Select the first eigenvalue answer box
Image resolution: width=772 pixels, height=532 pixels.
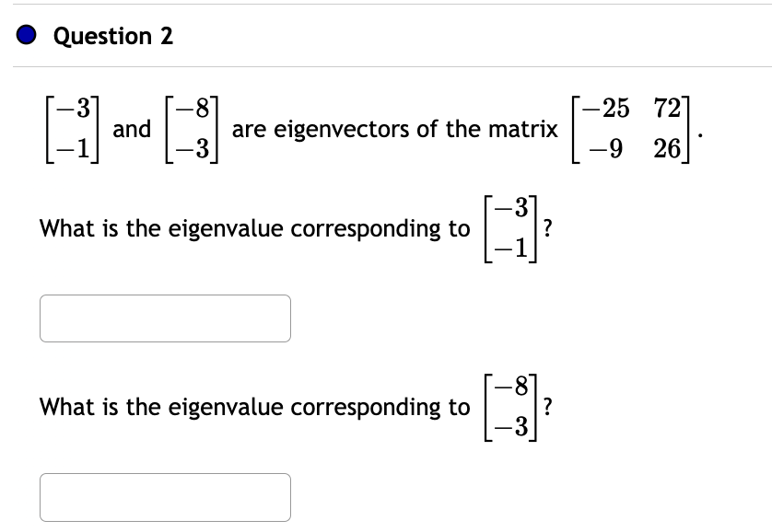click(x=165, y=318)
